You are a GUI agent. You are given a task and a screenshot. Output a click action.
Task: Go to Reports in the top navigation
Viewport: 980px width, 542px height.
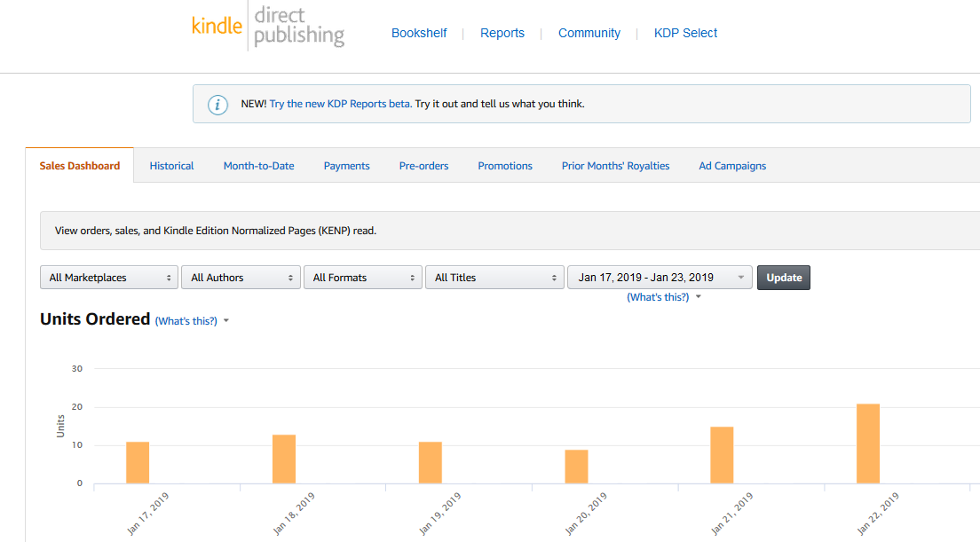click(502, 33)
